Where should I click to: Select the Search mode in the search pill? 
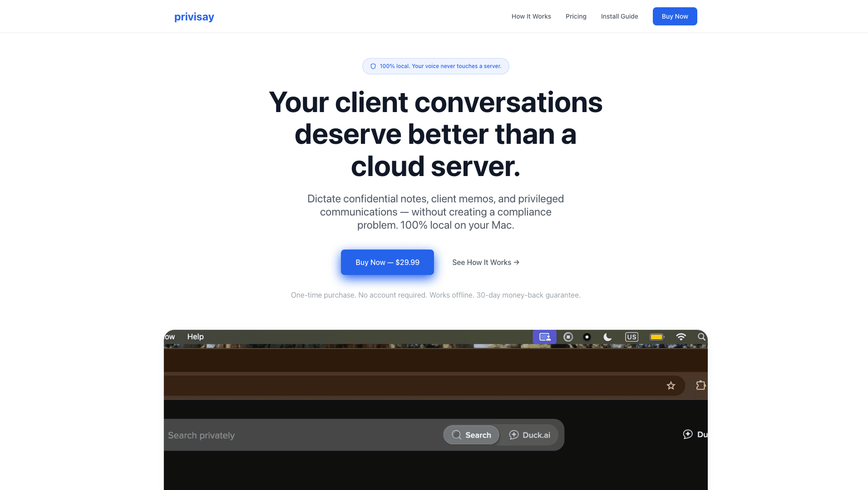(x=471, y=435)
